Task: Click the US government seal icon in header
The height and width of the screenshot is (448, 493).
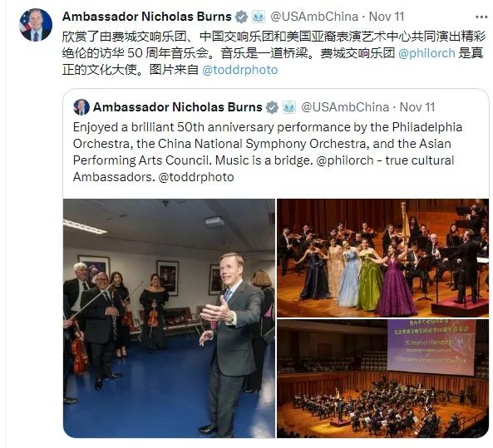Action: coord(259,17)
